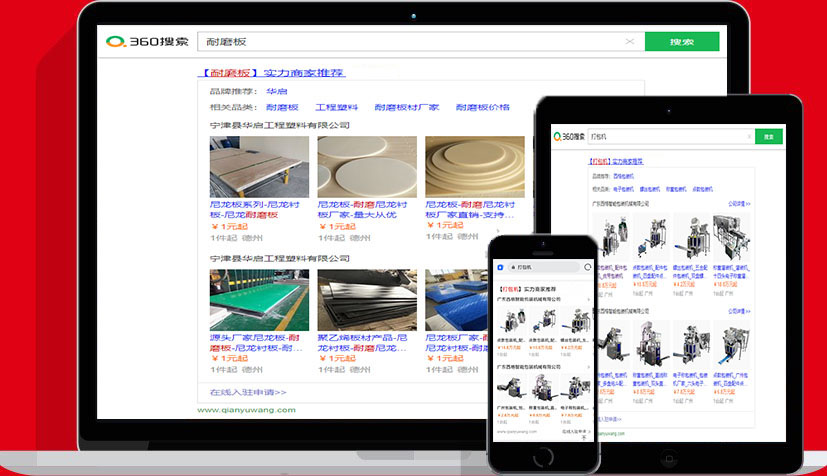Open the 华启 brand recommendation link
Viewport: 827px width, 476px height.
[276, 91]
